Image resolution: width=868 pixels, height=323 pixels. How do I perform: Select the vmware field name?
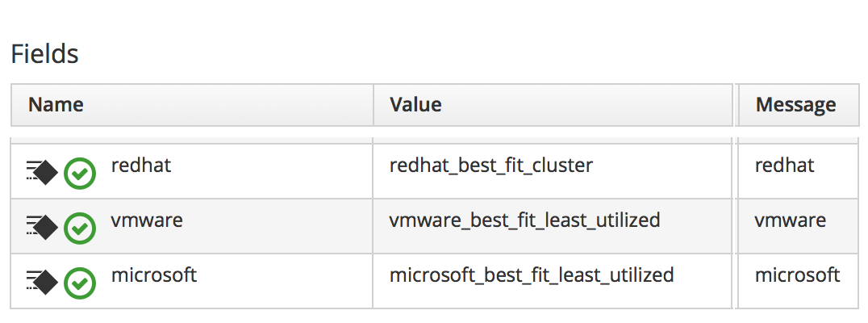click(x=147, y=220)
